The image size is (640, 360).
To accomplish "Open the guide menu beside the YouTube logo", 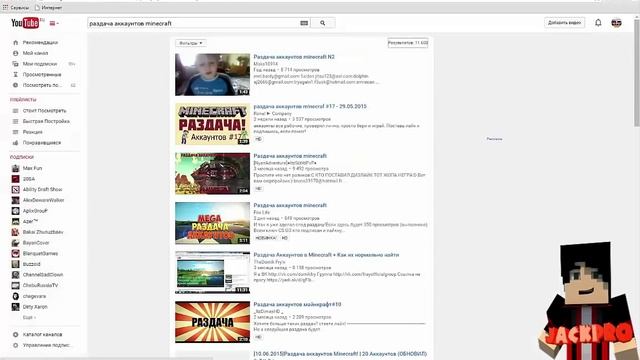I will click(x=54, y=23).
